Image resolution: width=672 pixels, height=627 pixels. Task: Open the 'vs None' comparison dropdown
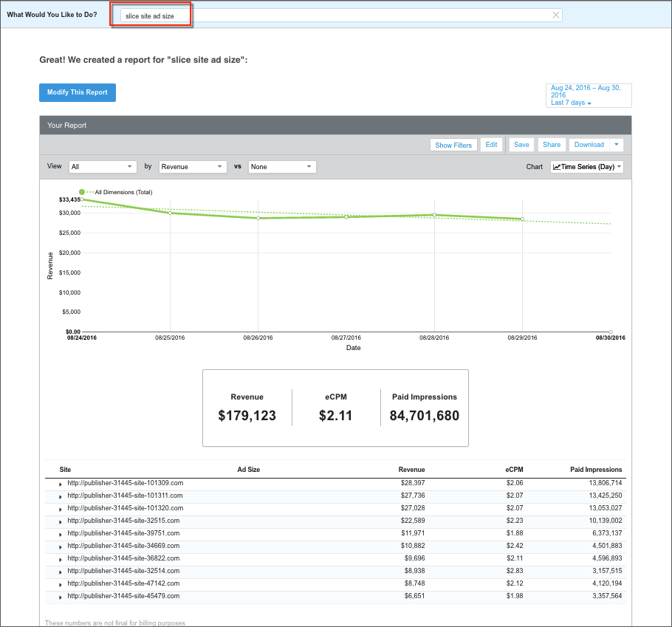[282, 167]
